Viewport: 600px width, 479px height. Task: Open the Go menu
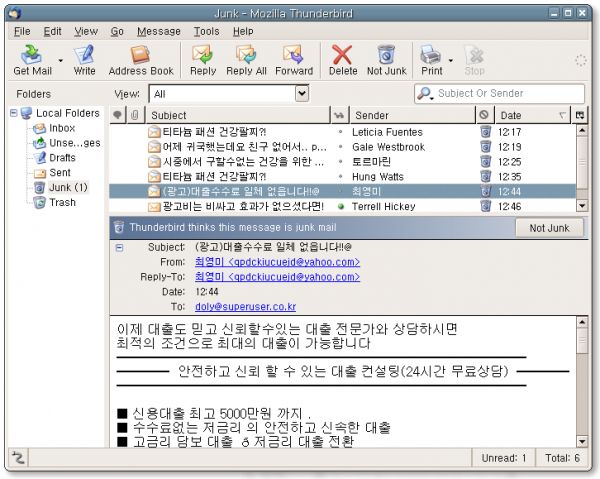[117, 31]
